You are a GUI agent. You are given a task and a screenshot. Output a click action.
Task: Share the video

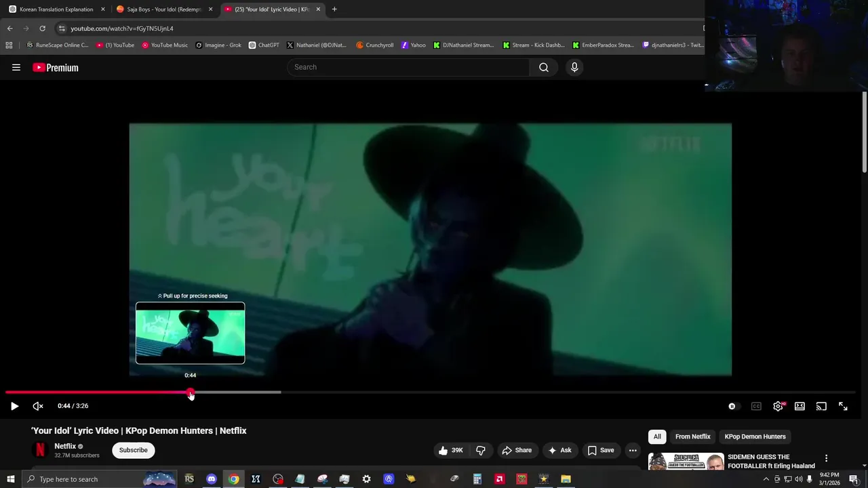coord(517,450)
